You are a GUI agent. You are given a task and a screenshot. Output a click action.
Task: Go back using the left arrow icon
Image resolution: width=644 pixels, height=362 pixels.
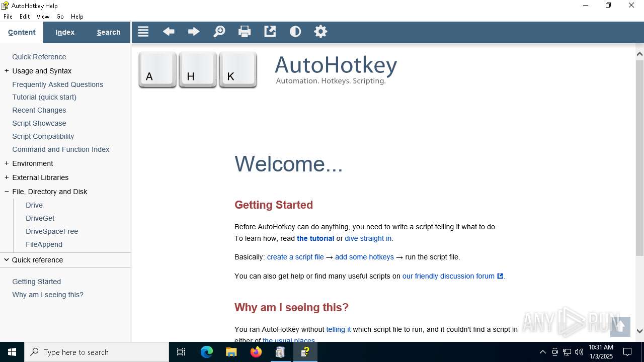pos(169,32)
